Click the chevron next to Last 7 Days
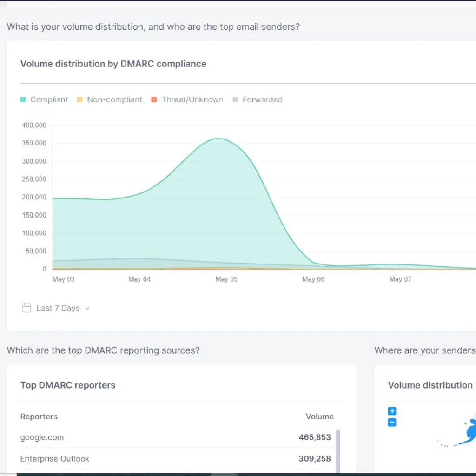Screen dimensions: 476x476 tap(87, 308)
